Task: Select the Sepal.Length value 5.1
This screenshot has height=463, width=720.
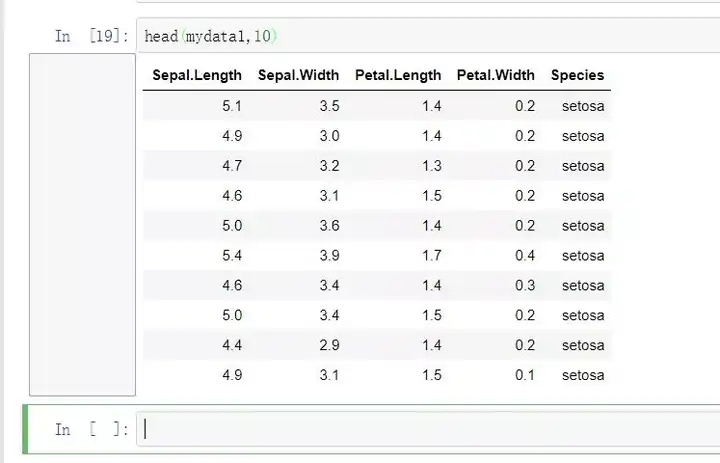Action: pos(231,106)
